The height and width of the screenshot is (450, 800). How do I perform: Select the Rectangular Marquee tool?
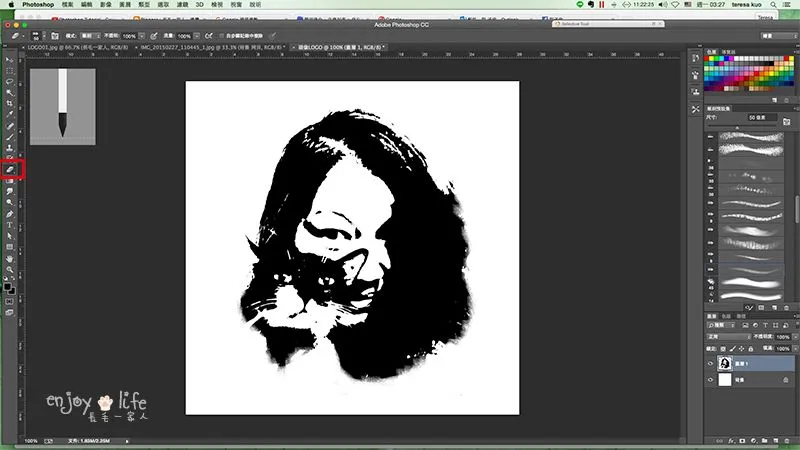click(x=9, y=71)
